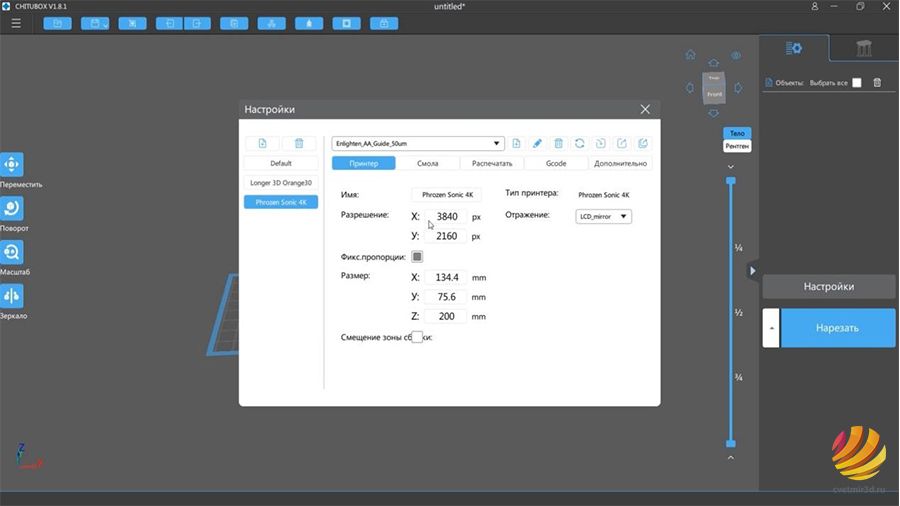Click the home view icon near cube
The image size is (900, 506).
coord(690,55)
